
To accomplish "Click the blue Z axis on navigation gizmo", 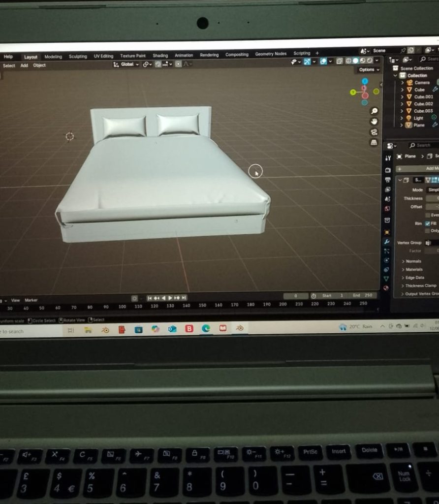I will 365,81.
